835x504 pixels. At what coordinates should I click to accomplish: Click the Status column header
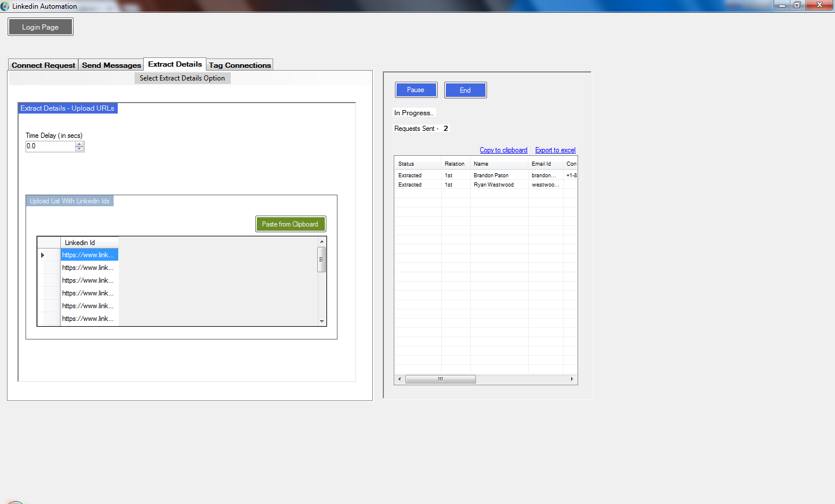418,164
